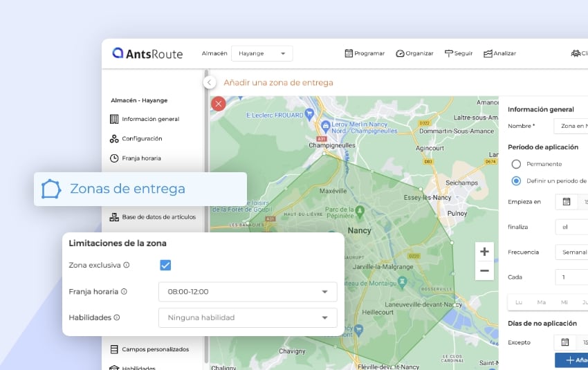Click the Cada number input field
Image resolution: width=588 pixels, height=370 pixels.
(571, 277)
